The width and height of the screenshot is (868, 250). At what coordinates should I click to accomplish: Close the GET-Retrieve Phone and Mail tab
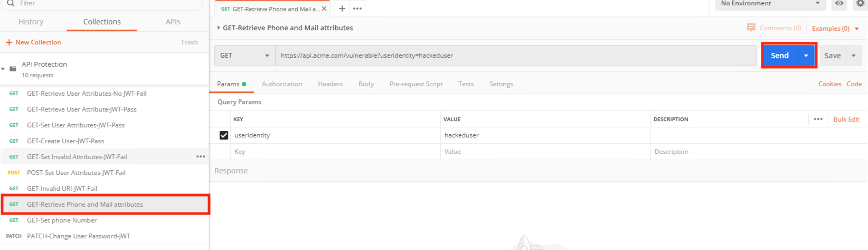pyautogui.click(x=324, y=9)
